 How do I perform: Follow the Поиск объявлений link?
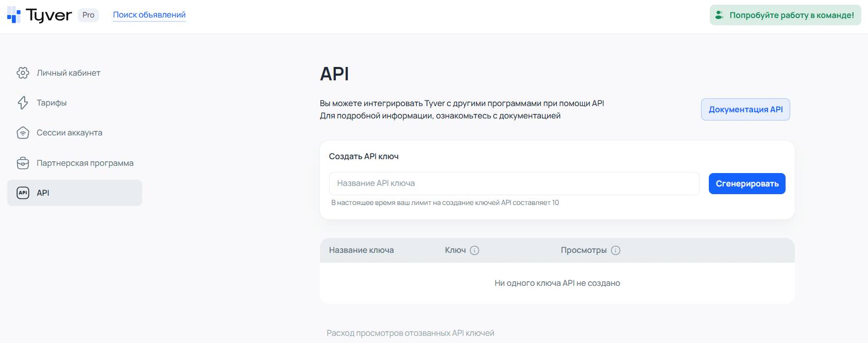[x=149, y=15]
